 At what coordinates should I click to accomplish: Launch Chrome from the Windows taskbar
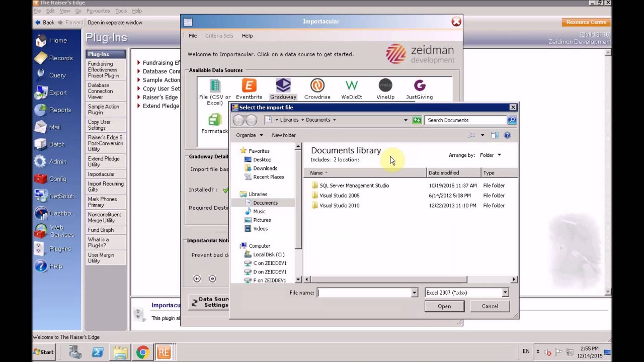pyautogui.click(x=142, y=352)
